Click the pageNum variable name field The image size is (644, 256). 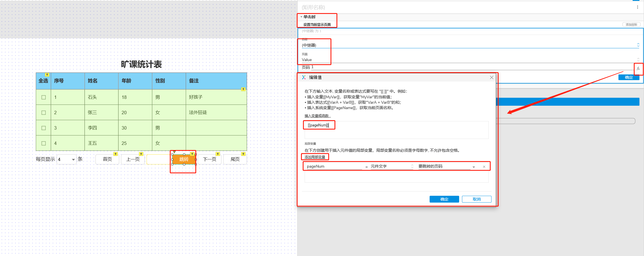(x=334, y=166)
